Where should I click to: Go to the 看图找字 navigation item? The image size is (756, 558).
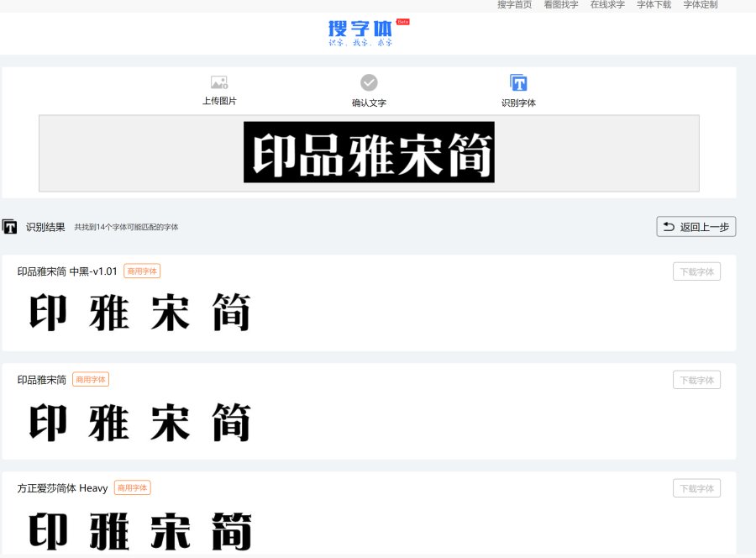560,5
